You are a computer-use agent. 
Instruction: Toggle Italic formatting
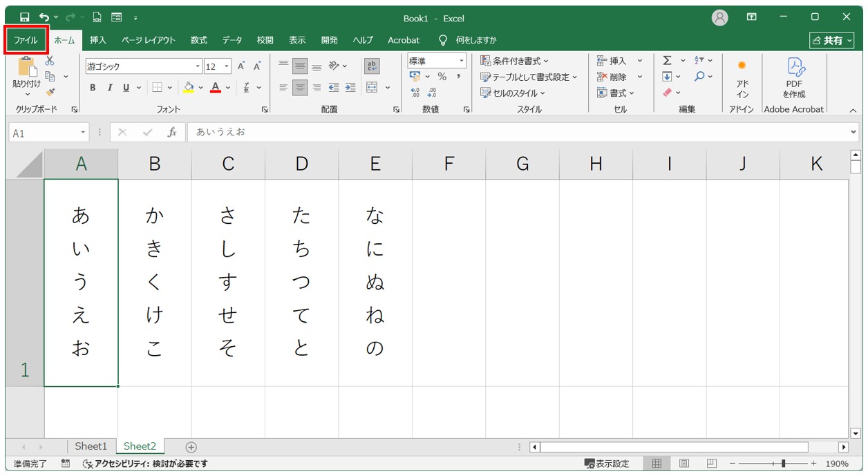109,88
